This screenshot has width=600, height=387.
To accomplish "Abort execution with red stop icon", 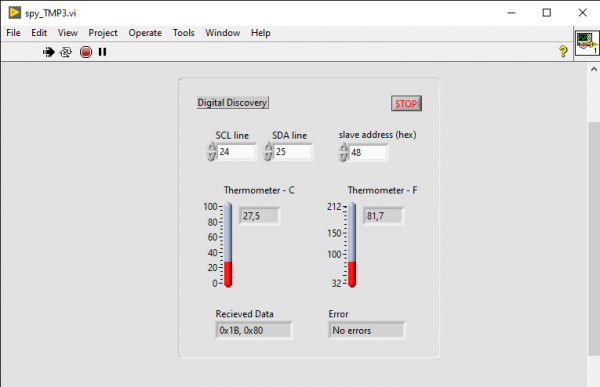I will (86, 52).
